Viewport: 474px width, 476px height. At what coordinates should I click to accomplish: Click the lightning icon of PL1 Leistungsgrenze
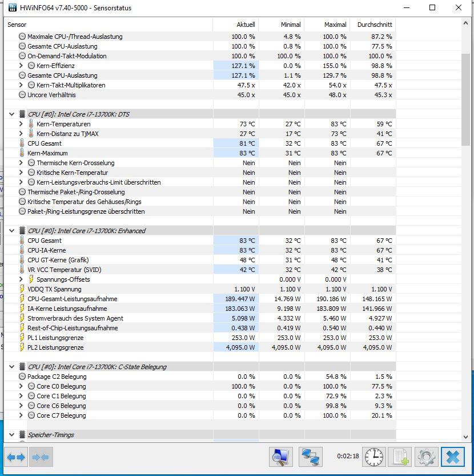tap(22, 338)
